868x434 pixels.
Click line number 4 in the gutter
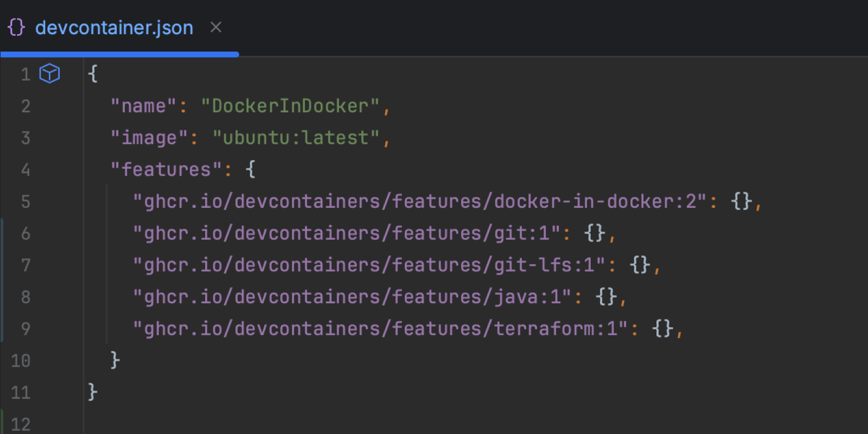click(x=25, y=170)
